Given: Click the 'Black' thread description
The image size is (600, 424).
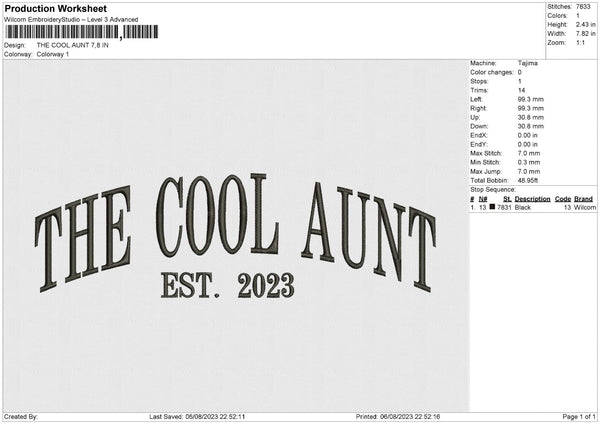Looking at the screenshot, I should (522, 207).
